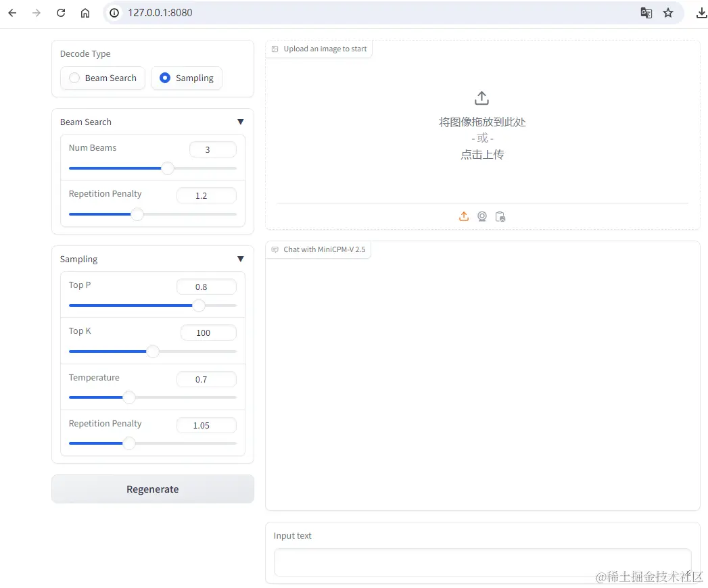Select Beam Search decode type
Screen dimensions: 708x588
tap(103, 78)
